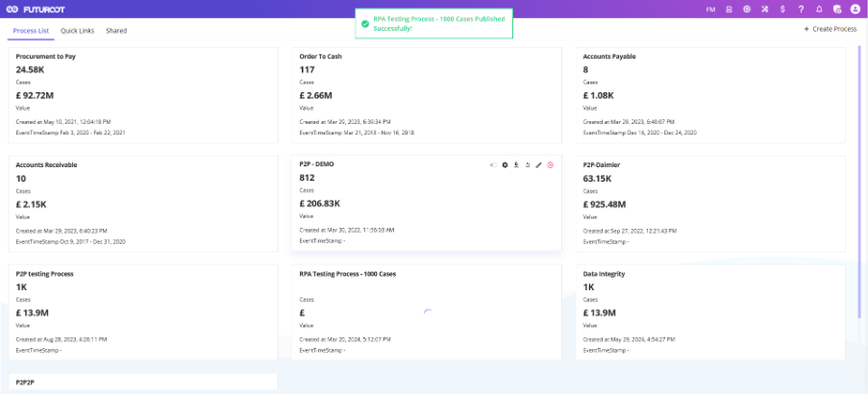Open P2P - DEMO settings gear
The height and width of the screenshot is (395, 868).
(x=505, y=165)
